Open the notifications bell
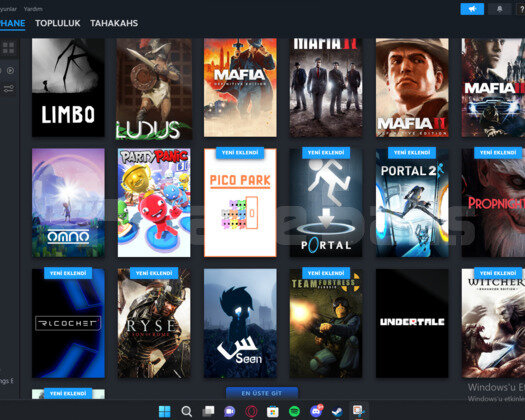The image size is (525, 420). [x=499, y=9]
